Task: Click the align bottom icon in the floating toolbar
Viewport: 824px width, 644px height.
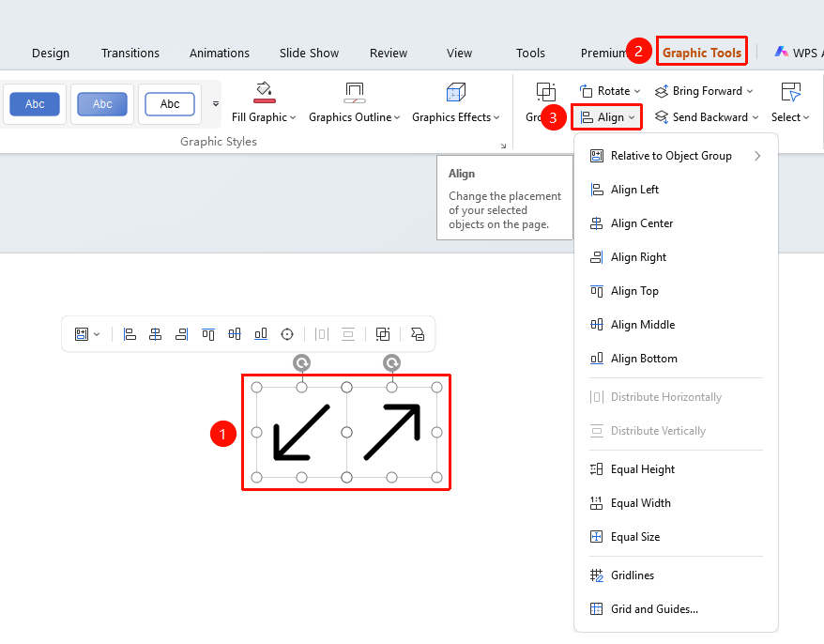Action: tap(261, 334)
